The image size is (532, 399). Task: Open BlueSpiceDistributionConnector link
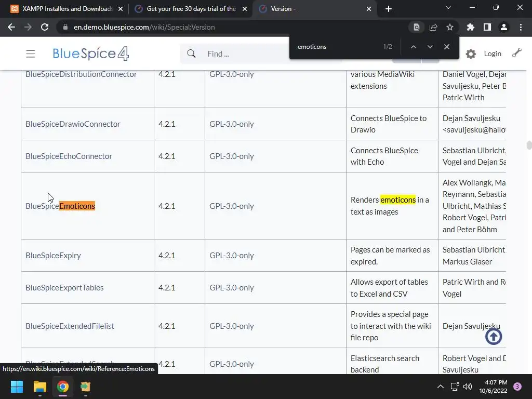point(81,74)
